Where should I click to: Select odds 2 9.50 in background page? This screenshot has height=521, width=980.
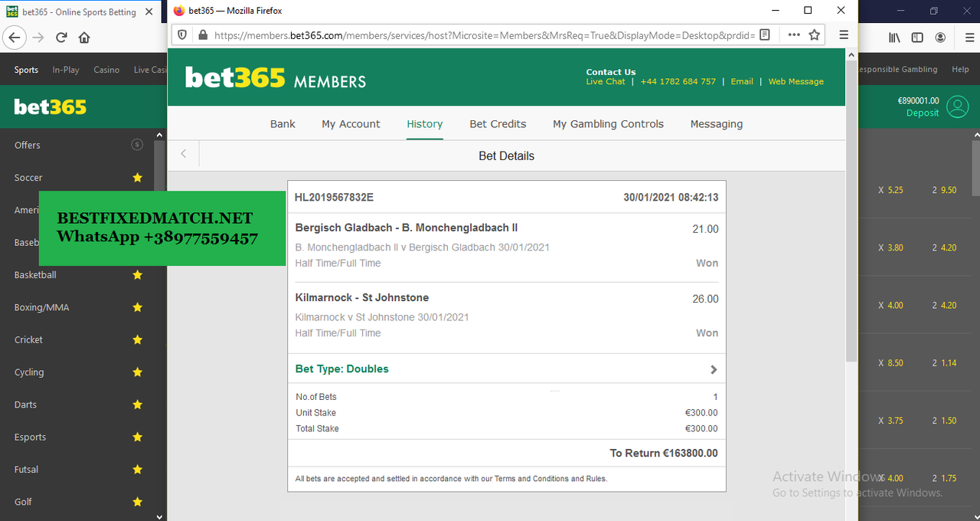[x=944, y=190]
